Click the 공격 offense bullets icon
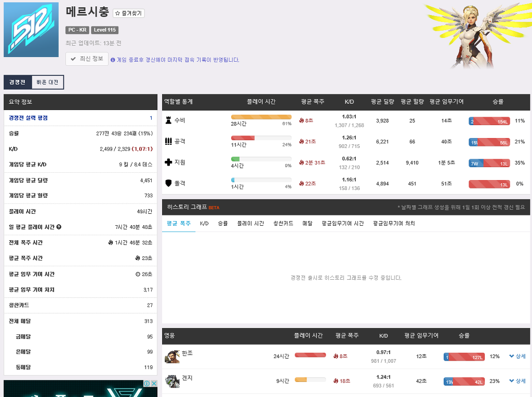Image resolution: width=532 pixels, height=397 pixels. point(168,141)
